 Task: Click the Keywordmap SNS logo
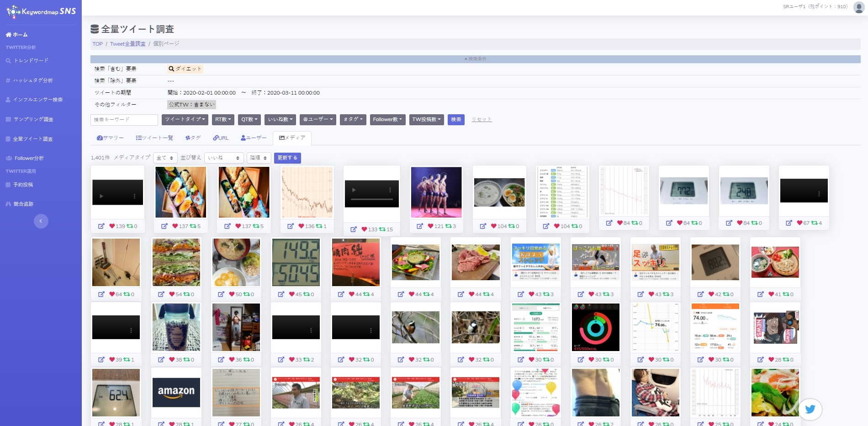[x=41, y=11]
